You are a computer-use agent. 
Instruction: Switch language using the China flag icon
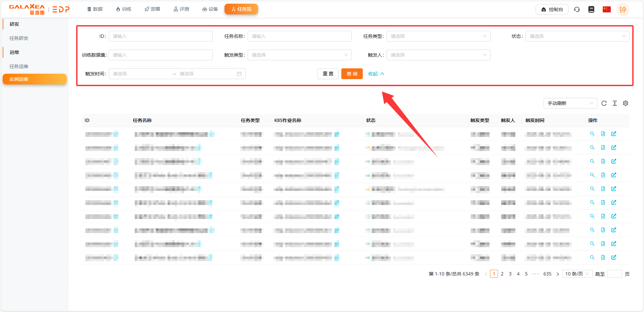click(x=606, y=9)
